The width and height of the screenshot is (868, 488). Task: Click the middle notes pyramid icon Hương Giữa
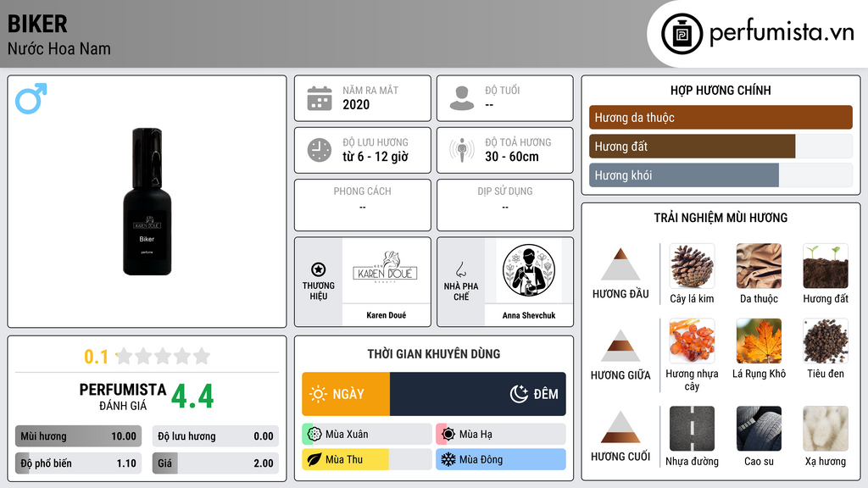(x=620, y=346)
